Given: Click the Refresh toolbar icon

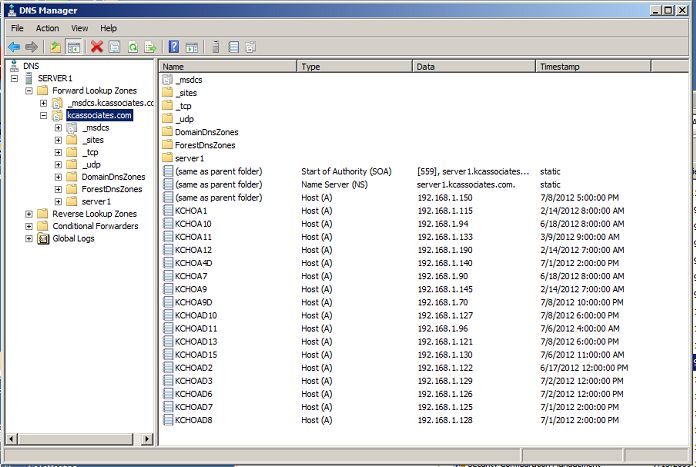Looking at the screenshot, I should [x=133, y=47].
